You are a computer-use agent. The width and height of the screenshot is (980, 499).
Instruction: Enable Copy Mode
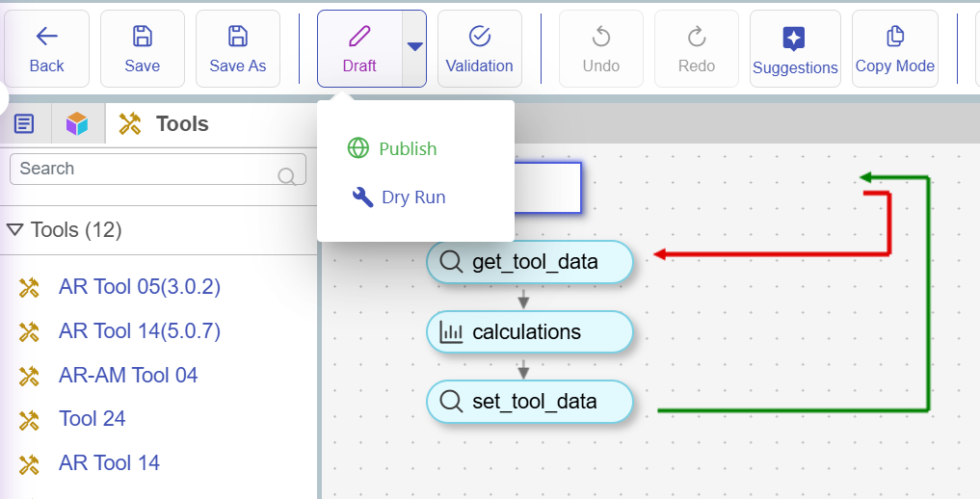pos(894,49)
